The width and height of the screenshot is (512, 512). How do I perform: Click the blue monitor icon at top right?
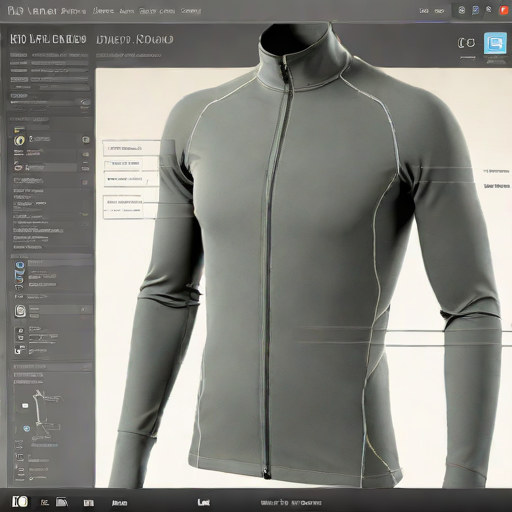click(x=495, y=43)
